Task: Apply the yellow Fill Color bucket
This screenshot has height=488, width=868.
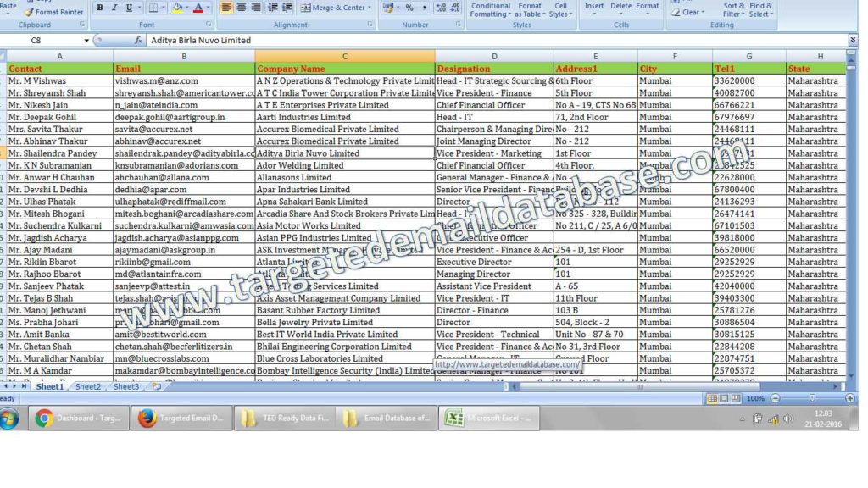Action: pyautogui.click(x=177, y=8)
